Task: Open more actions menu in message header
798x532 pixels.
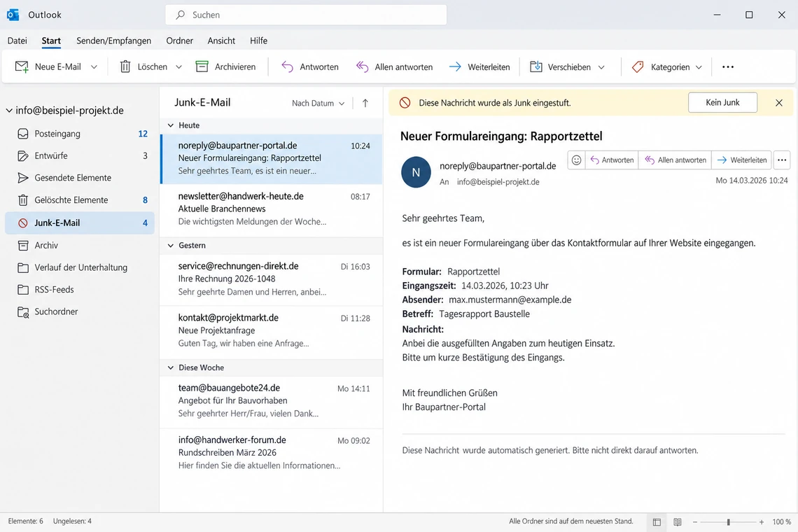Action: click(782, 160)
